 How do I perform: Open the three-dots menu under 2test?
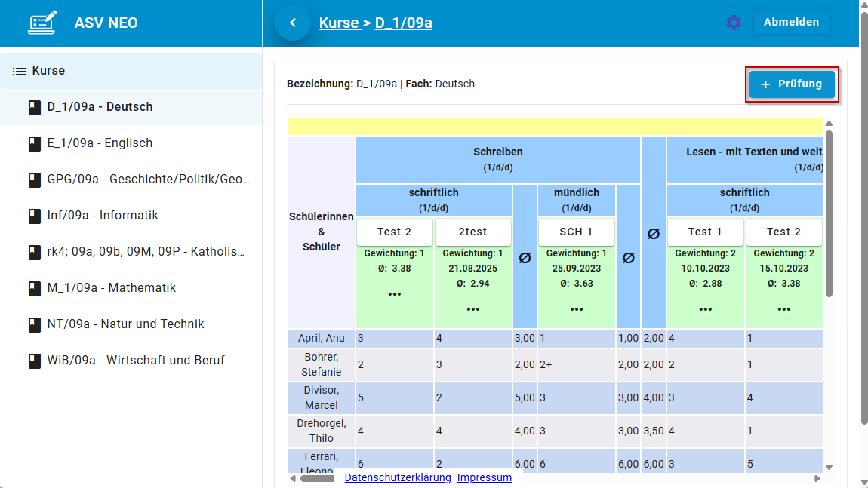tap(473, 308)
